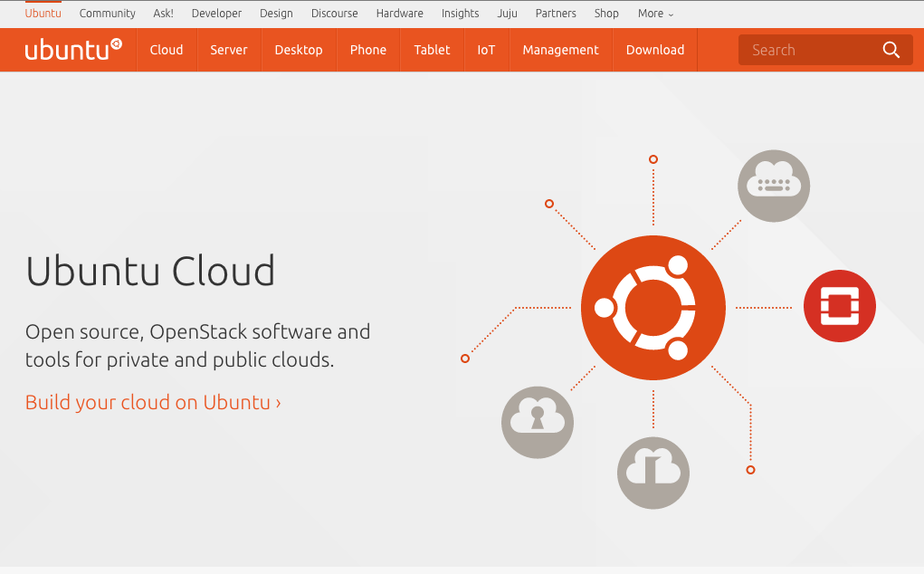Open the Juju page
Viewport: 924px width, 574px height.
[507, 14]
